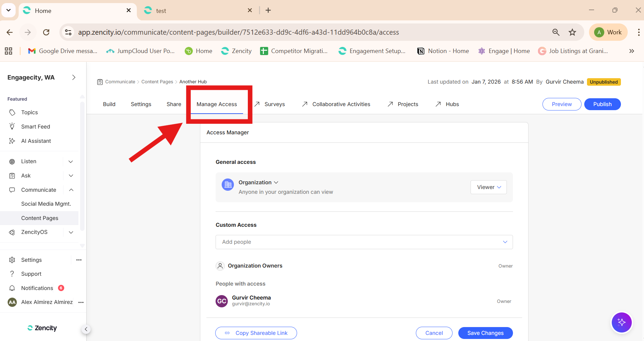Screen dimensions: 644x341
Task: Open the Add people dropdown field
Action: click(364, 242)
